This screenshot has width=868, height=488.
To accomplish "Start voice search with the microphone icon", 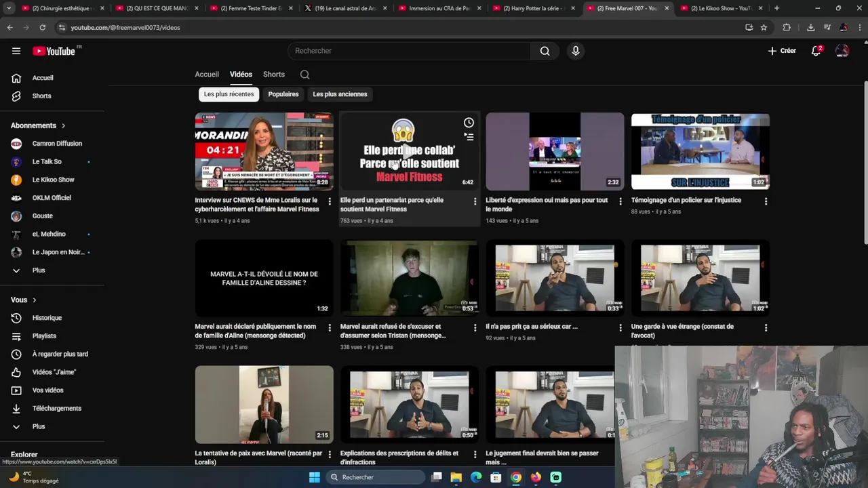I will tap(576, 51).
